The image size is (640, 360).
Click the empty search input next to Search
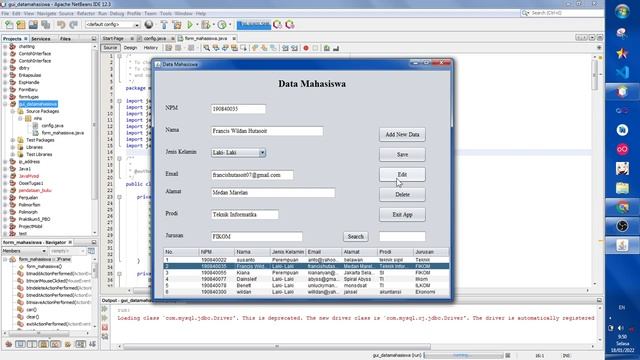(402, 236)
